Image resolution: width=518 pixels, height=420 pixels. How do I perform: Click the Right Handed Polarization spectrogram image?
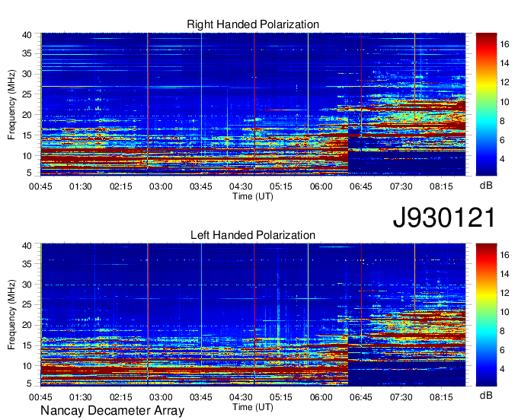[x=253, y=104]
